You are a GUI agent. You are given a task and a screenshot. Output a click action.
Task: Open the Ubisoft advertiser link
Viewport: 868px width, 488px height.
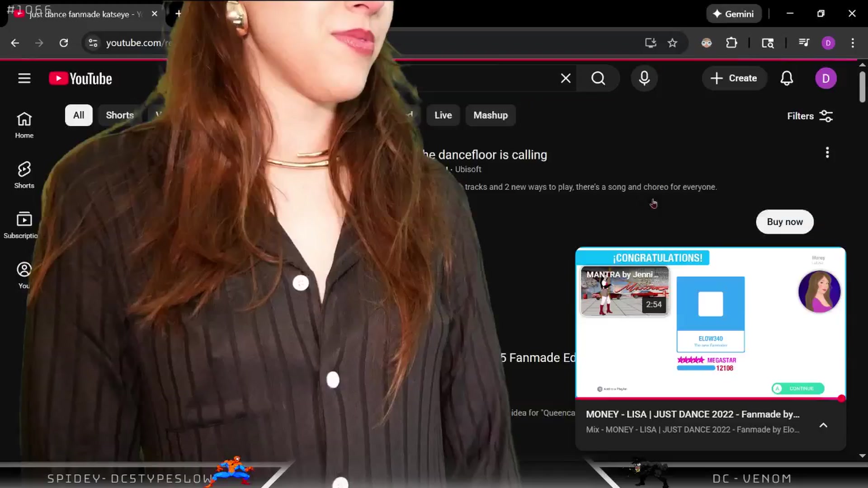click(x=468, y=169)
